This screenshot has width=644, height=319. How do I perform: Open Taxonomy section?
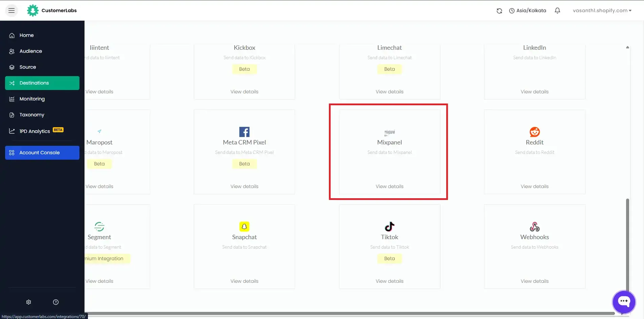(x=42, y=115)
